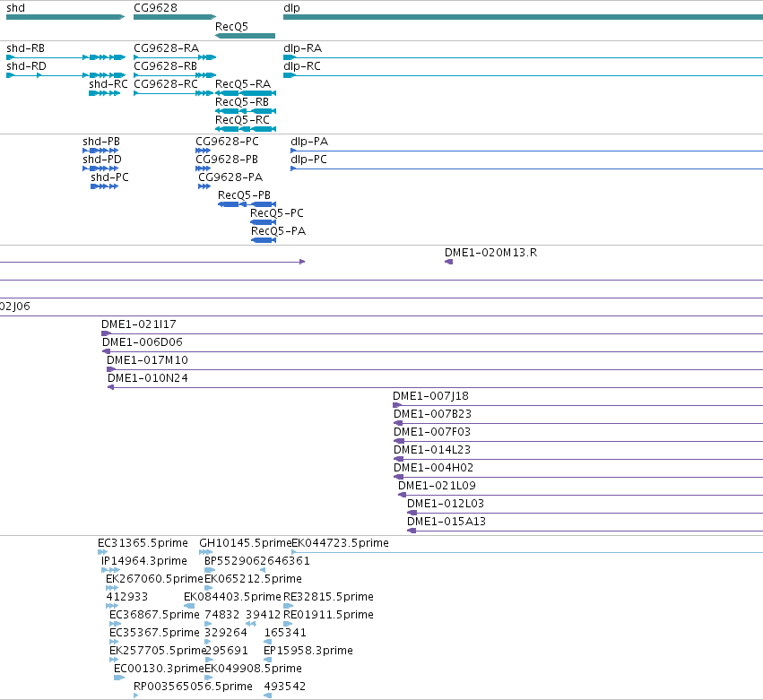The width and height of the screenshot is (763, 700).
Task: Select the 329264 feature label
Action: pyautogui.click(x=226, y=634)
